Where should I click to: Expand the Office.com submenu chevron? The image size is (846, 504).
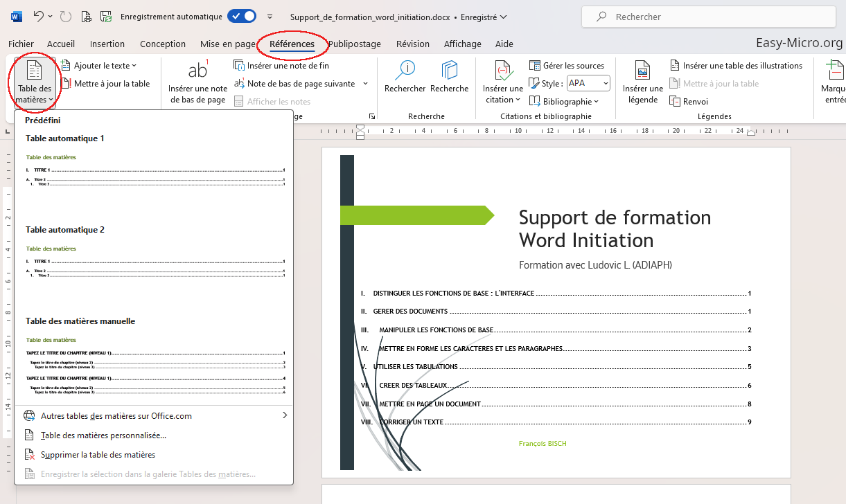(x=284, y=415)
